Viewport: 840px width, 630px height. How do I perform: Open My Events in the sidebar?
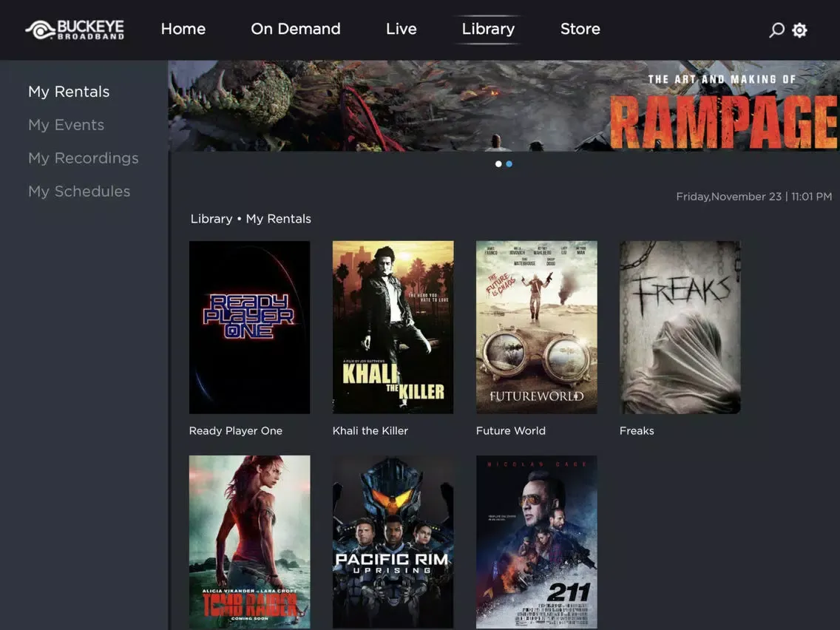pyautogui.click(x=66, y=125)
